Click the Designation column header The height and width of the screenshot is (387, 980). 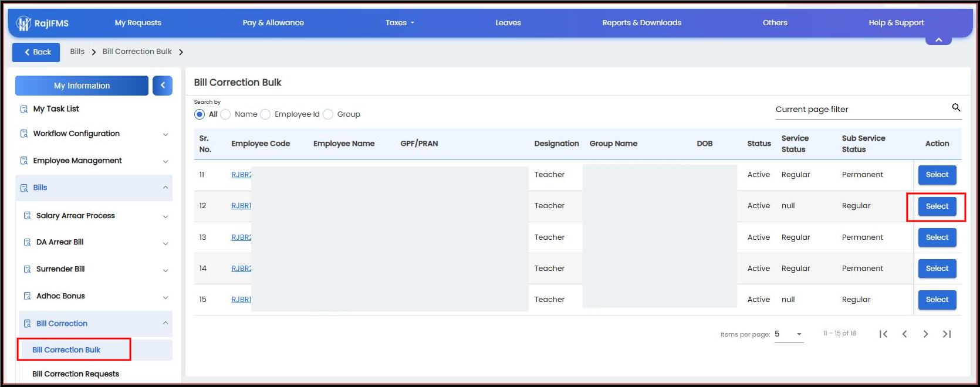point(556,144)
